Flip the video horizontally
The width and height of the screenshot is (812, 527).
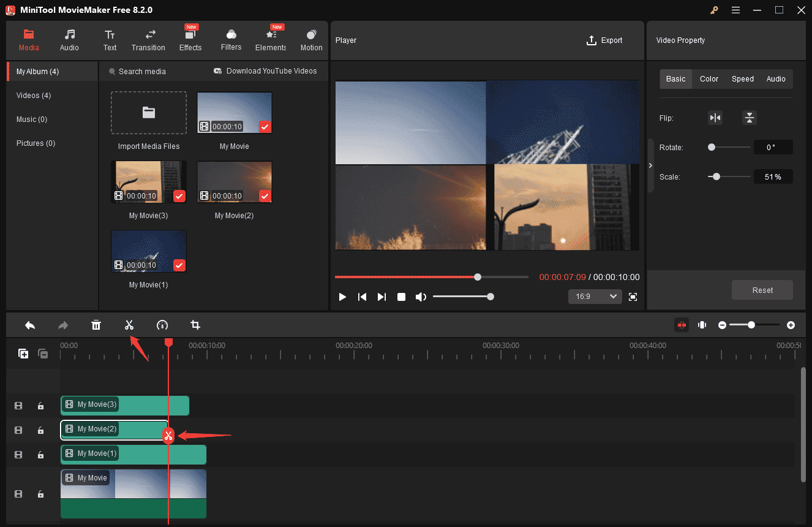point(715,118)
